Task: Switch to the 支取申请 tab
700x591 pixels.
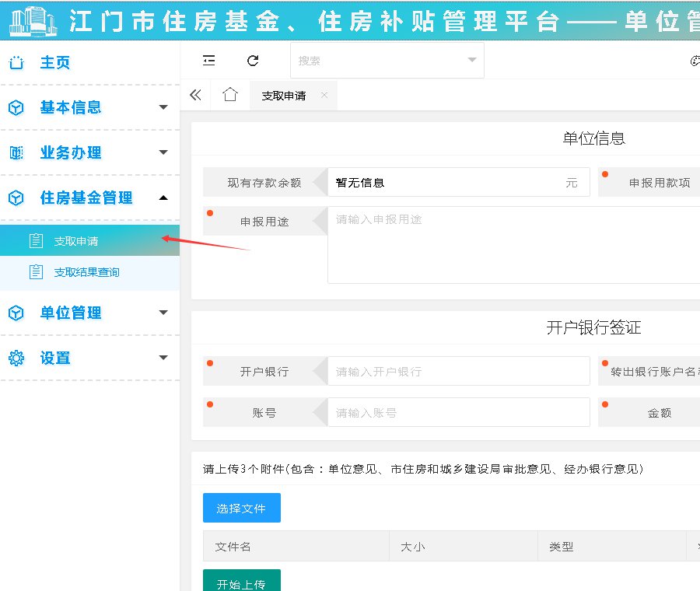Action: tap(284, 96)
